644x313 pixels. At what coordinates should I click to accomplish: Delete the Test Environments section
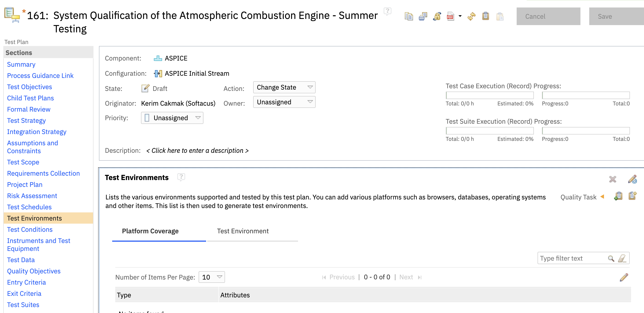click(x=613, y=179)
